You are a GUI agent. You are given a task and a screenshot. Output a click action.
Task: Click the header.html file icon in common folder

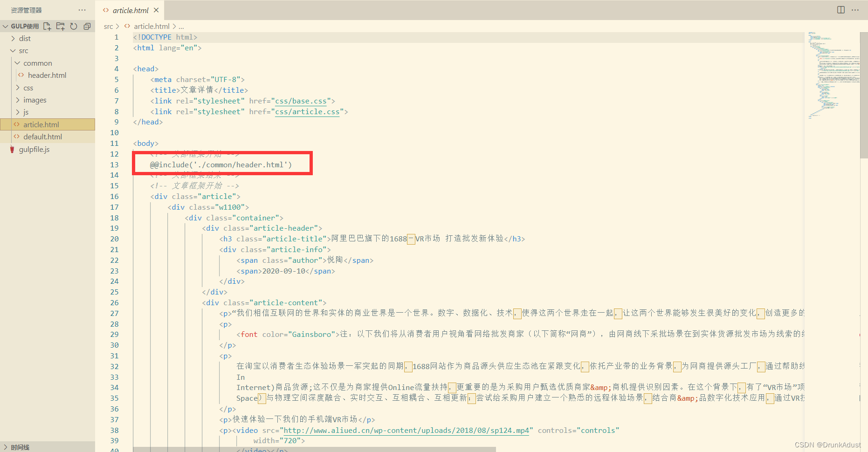tap(21, 75)
